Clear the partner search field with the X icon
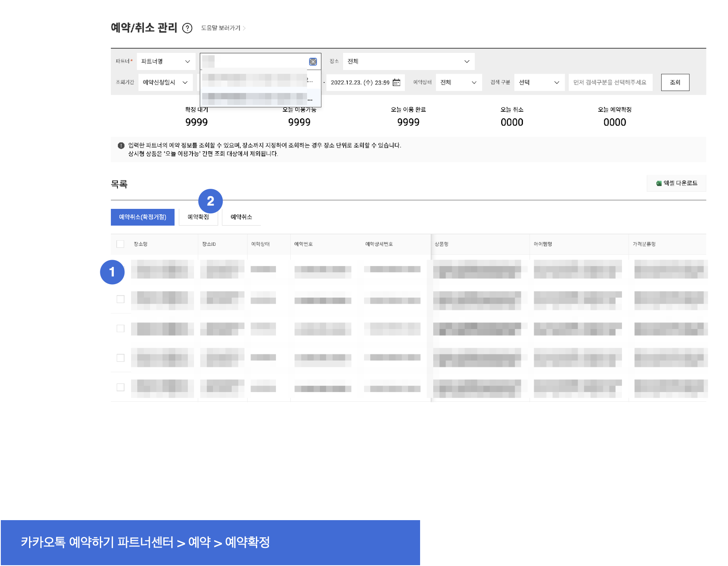728x566 pixels. tap(313, 62)
